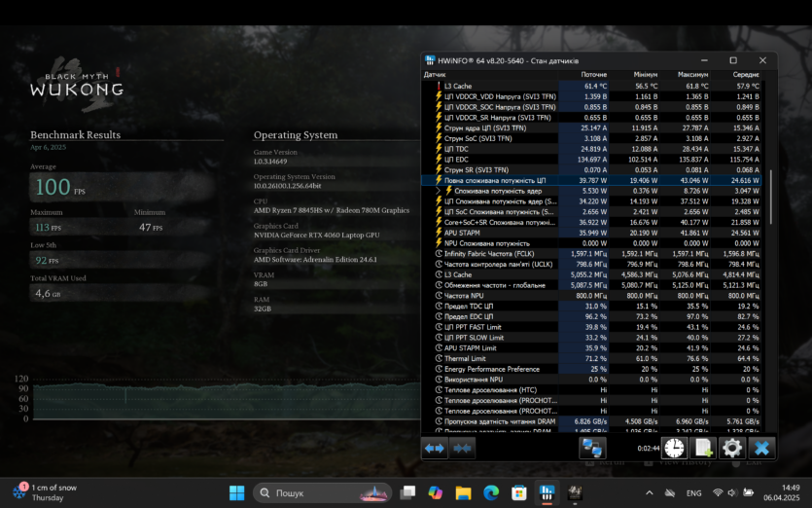Select APU STAPM power row
The width and height of the screenshot is (812, 508).
point(591,233)
